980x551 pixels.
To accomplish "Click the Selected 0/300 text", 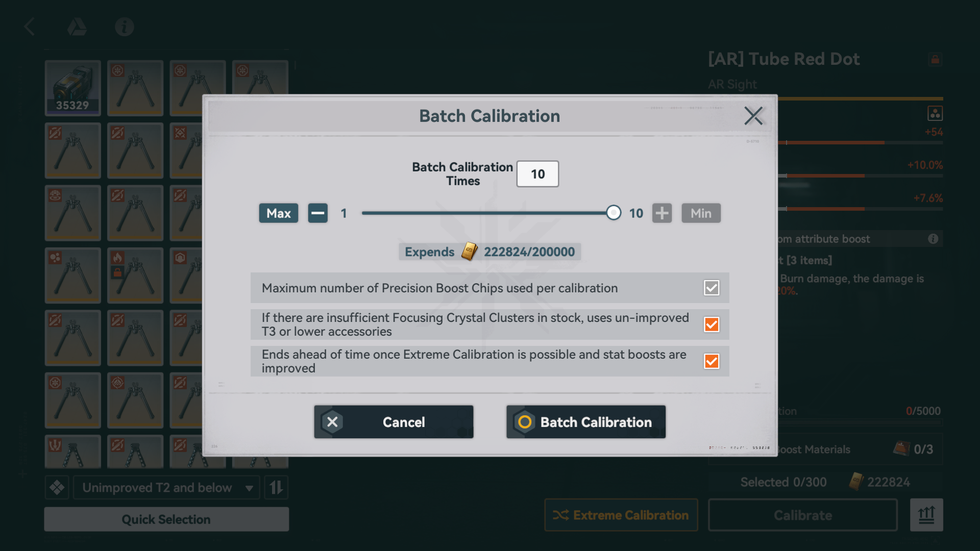I will (x=783, y=482).
